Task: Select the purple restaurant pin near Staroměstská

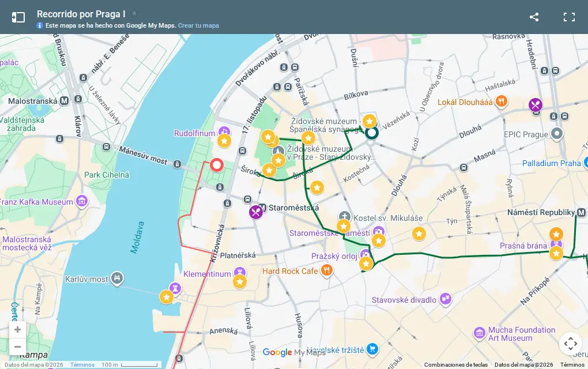Action: 256,212
